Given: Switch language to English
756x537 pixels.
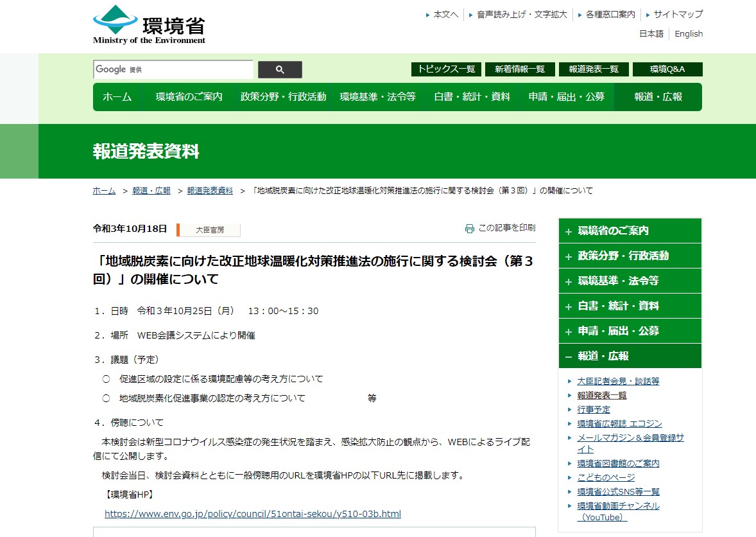Looking at the screenshot, I should (x=689, y=34).
